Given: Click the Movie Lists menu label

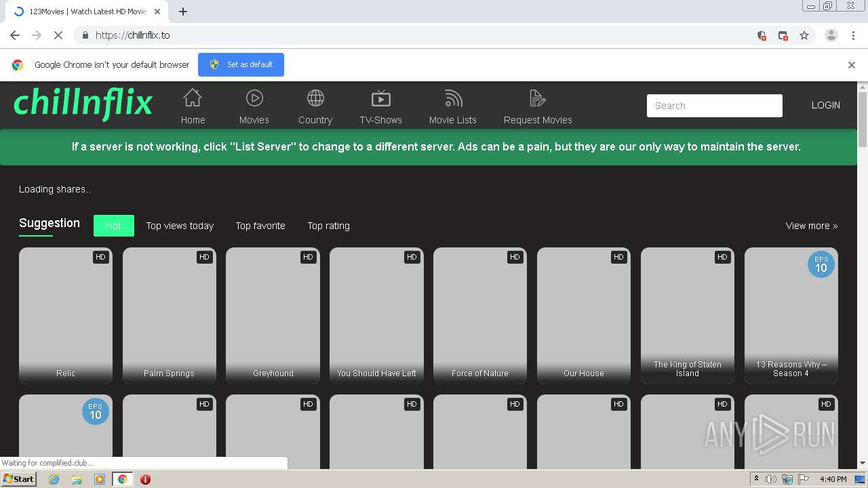Looking at the screenshot, I should pyautogui.click(x=453, y=120).
